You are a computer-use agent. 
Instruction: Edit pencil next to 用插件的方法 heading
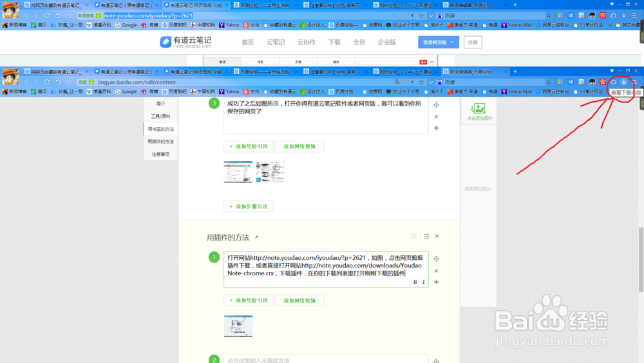pyautogui.click(x=257, y=237)
